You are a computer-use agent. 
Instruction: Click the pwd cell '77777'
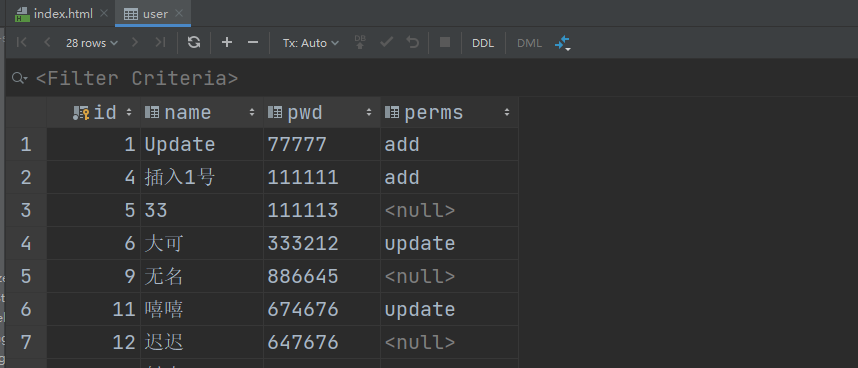point(322,144)
